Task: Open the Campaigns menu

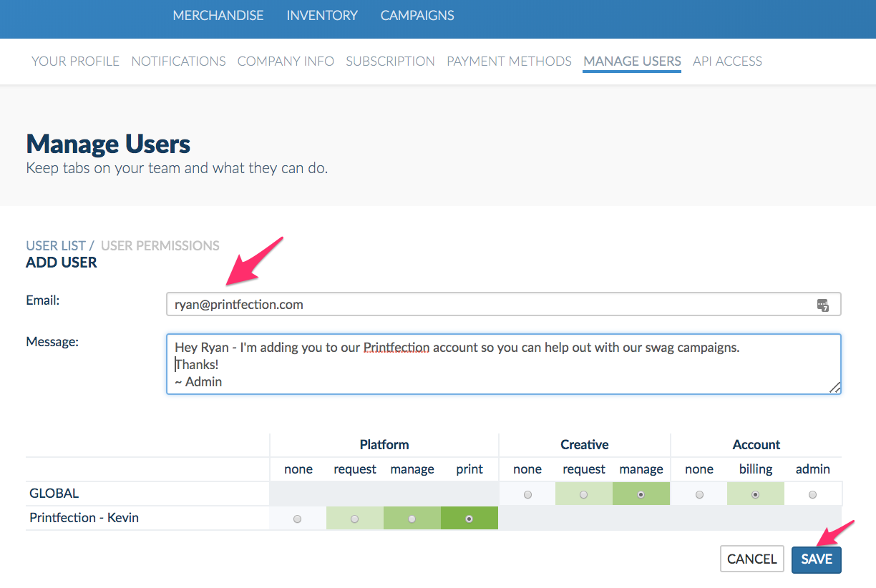Action: (x=417, y=15)
